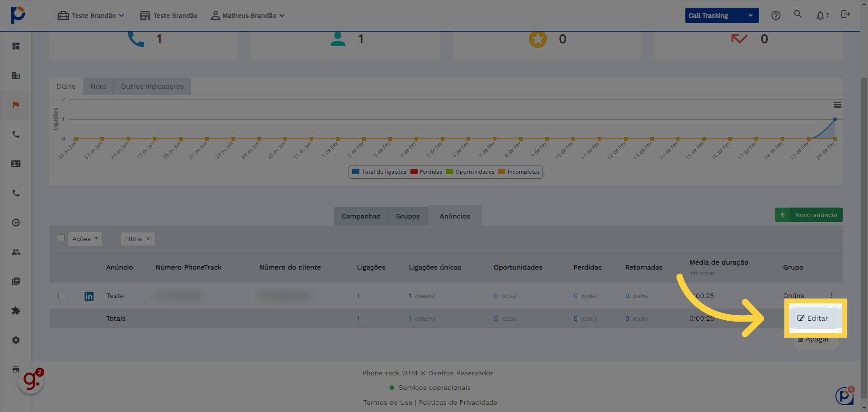Expand the Matheus Brandão user dropdown
The image size is (868, 412).
pos(248,15)
